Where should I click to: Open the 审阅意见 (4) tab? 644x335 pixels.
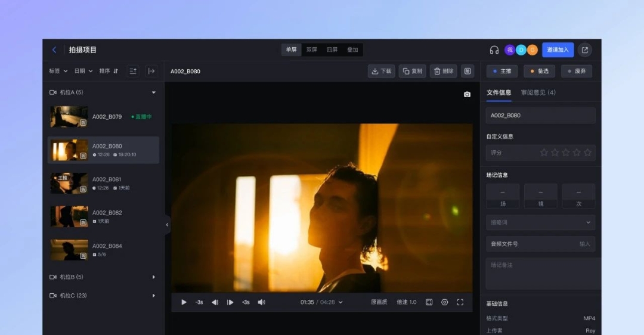click(x=538, y=92)
